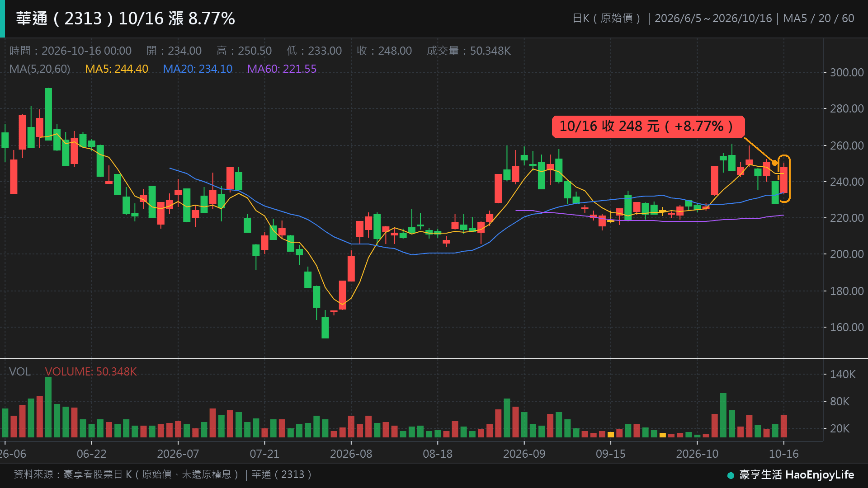Click the tallest green volume bar in June

48,407
